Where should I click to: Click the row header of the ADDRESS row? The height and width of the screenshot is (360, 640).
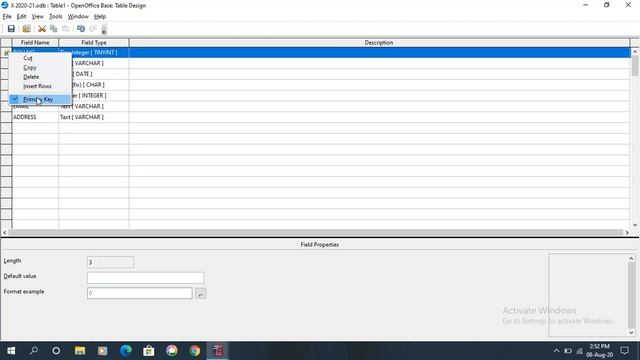6,117
